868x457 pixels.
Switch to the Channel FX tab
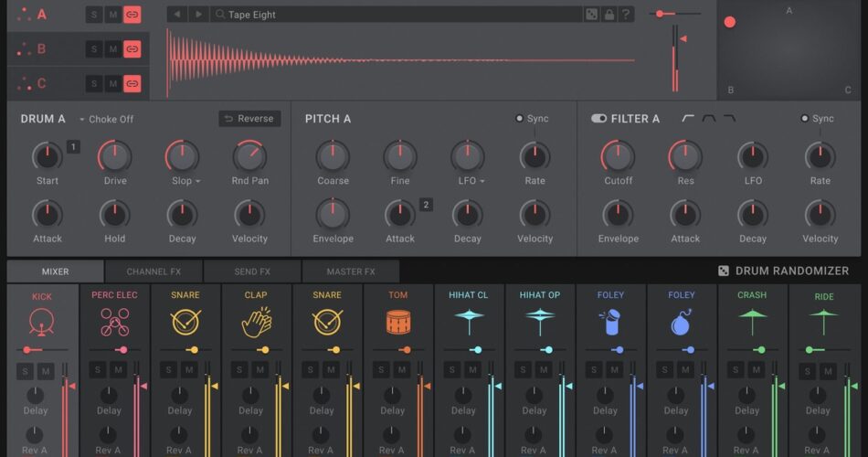pyautogui.click(x=153, y=271)
